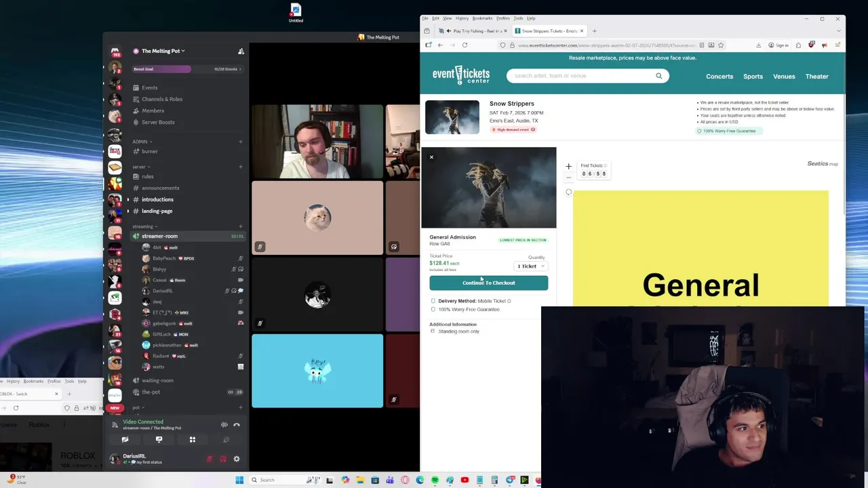Open the Venues page
868x488 pixels.
tap(784, 77)
